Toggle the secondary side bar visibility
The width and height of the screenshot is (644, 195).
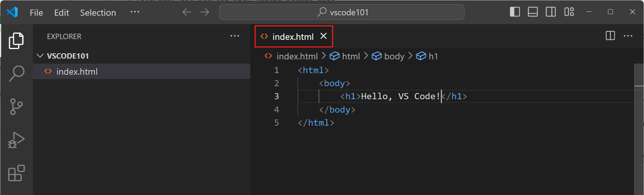click(551, 12)
